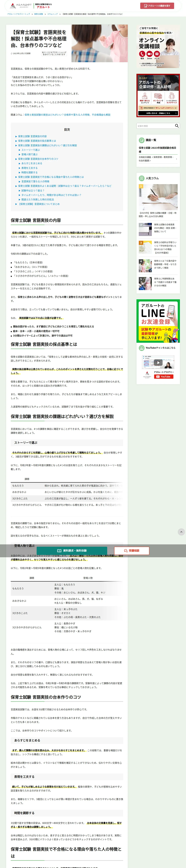186x868 pixels.
Task: Click the red YouTube button
Action: click(164, 377)
